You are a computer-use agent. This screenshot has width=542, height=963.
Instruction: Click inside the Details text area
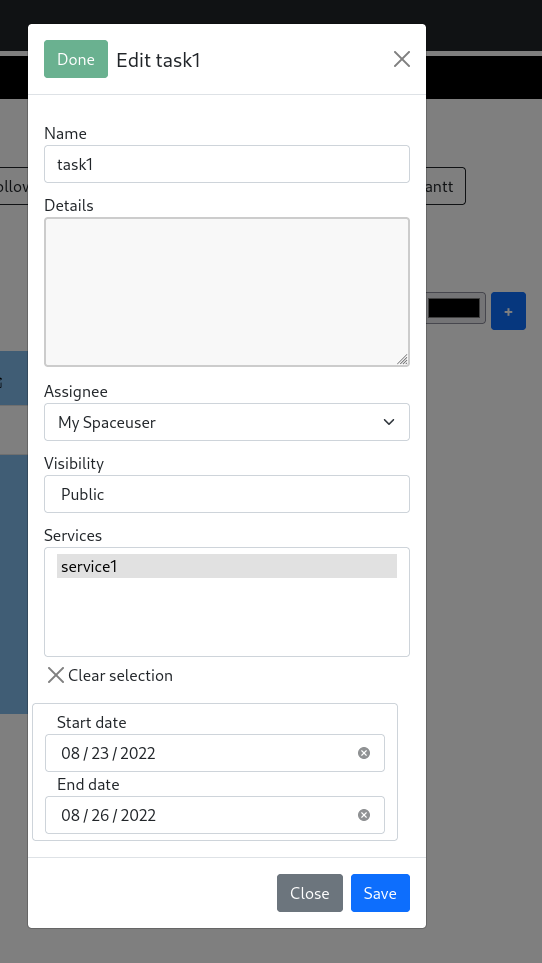tap(226, 292)
